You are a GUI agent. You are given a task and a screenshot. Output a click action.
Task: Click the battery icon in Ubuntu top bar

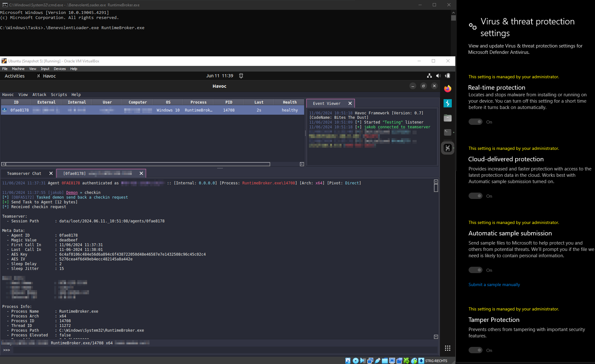tap(447, 76)
